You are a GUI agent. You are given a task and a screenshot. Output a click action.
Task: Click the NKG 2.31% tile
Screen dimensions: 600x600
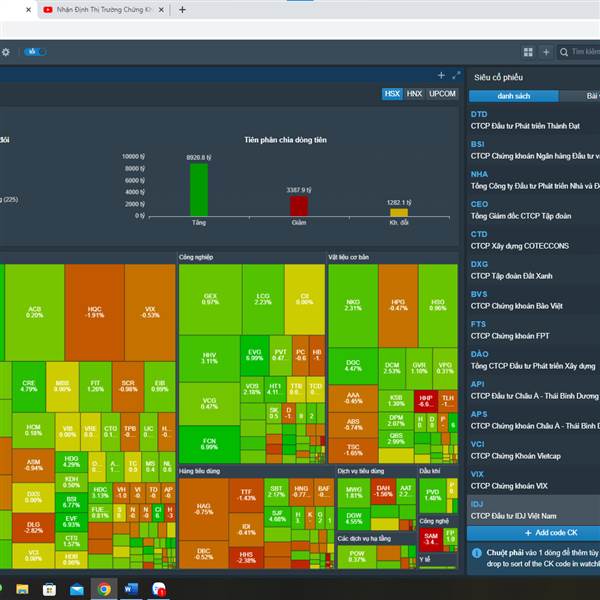coord(353,305)
